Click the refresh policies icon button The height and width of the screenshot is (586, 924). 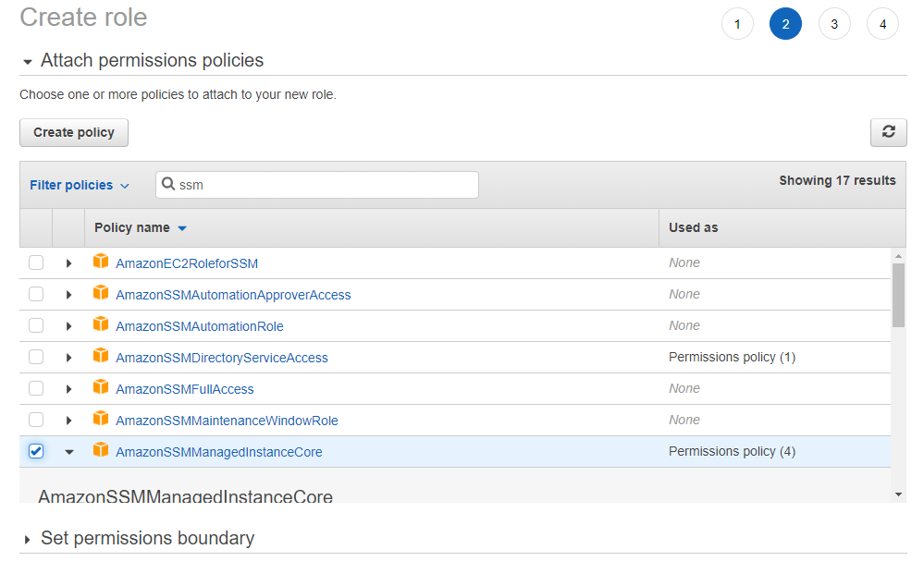click(888, 132)
